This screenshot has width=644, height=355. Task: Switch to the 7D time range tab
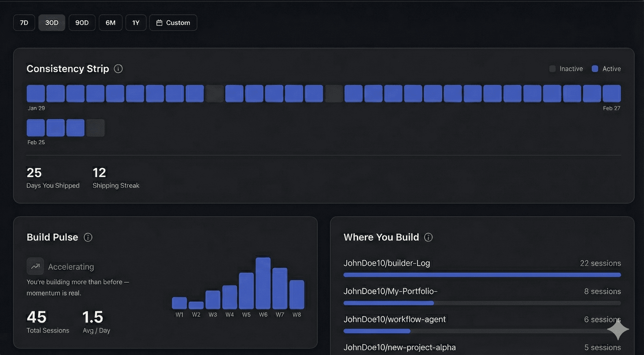(24, 22)
